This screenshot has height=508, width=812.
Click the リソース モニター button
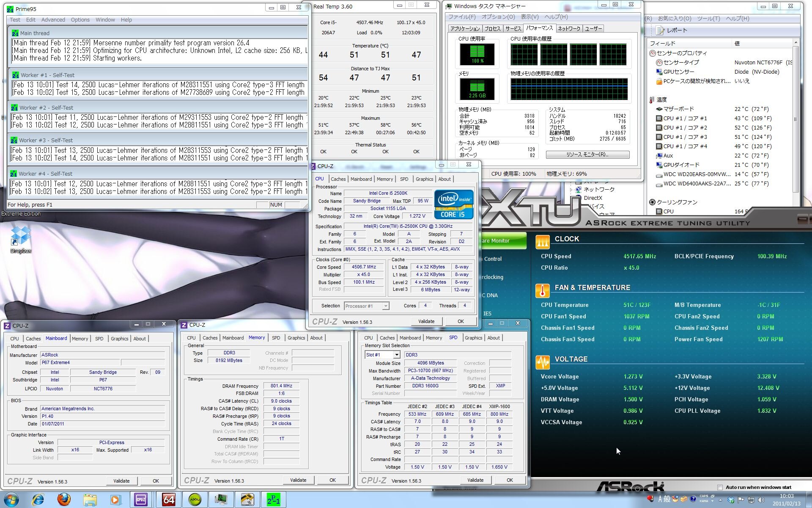coord(587,155)
